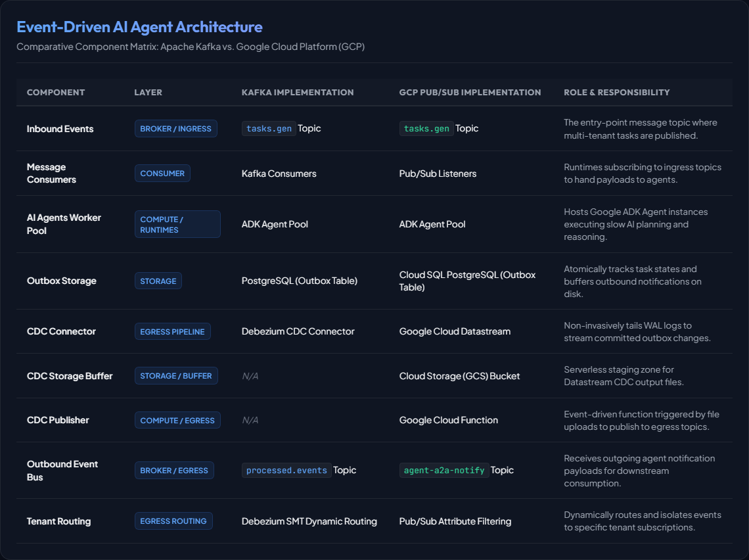Click the 'PostgreSQL (Outbox Table)' Kafka cell
Image resolution: width=749 pixels, height=560 pixels.
pyautogui.click(x=300, y=281)
